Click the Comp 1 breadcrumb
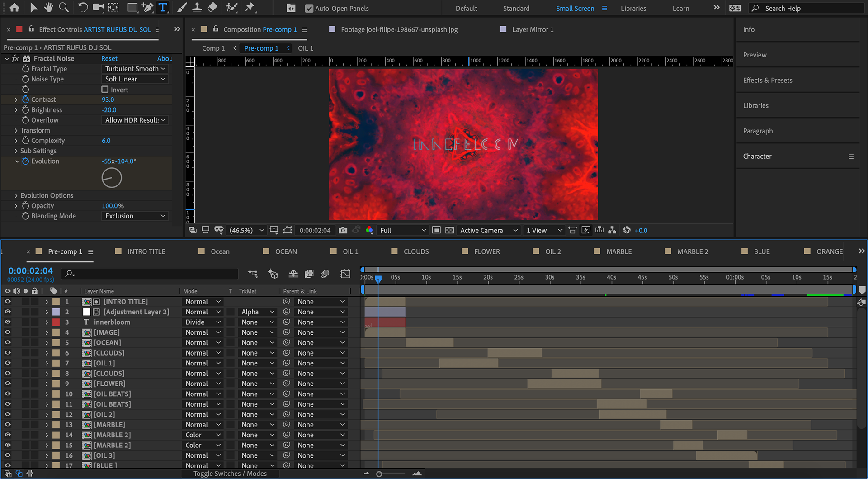The width and height of the screenshot is (868, 479). [213, 48]
